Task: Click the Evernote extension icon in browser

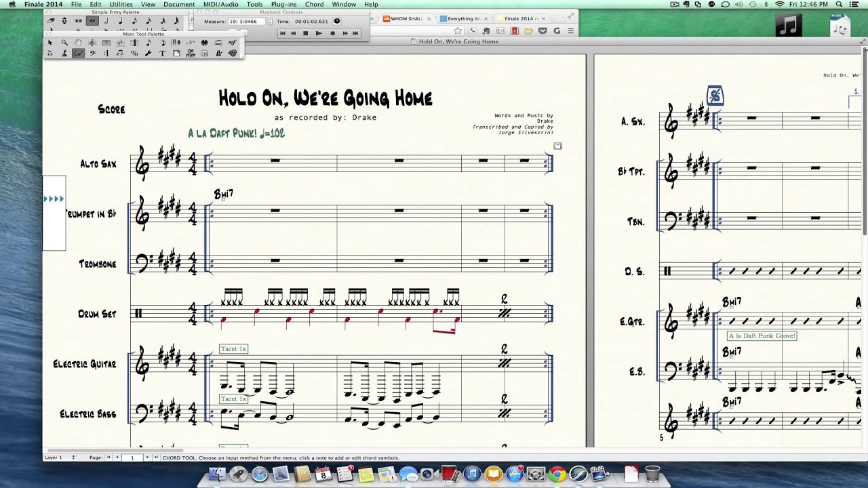Action: pyautogui.click(x=486, y=30)
